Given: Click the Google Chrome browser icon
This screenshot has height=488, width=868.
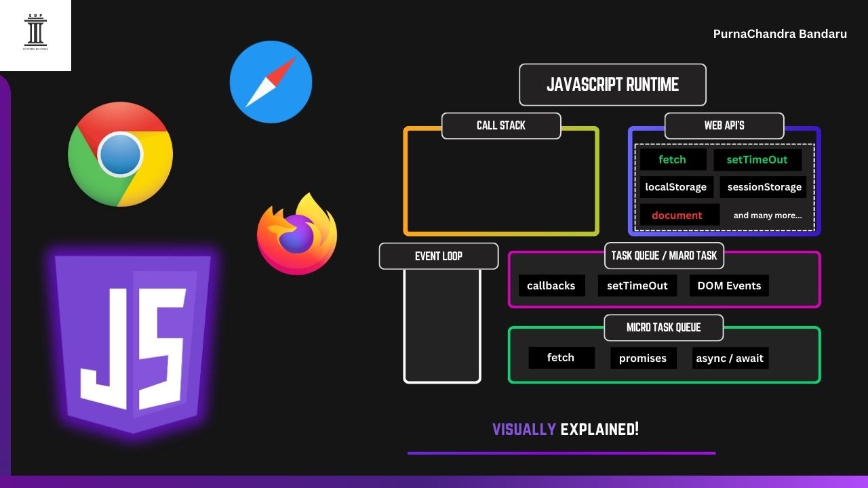Looking at the screenshot, I should pyautogui.click(x=120, y=154).
